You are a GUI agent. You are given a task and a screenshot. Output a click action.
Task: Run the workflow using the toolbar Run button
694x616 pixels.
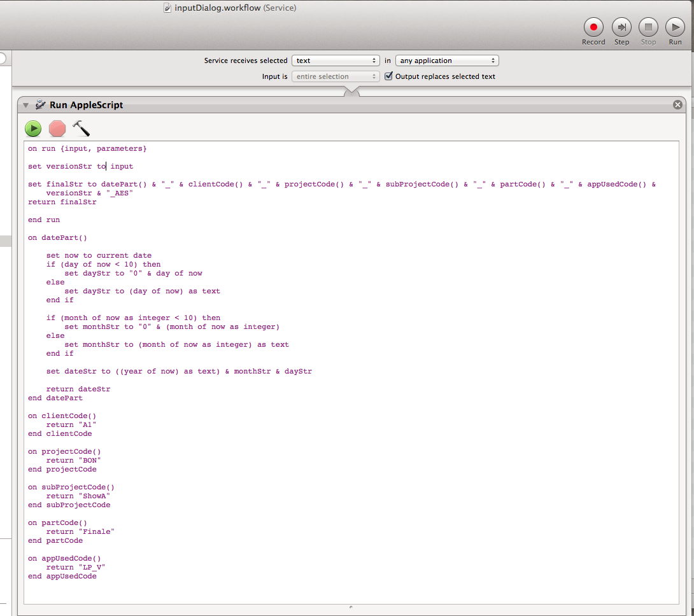tap(675, 27)
